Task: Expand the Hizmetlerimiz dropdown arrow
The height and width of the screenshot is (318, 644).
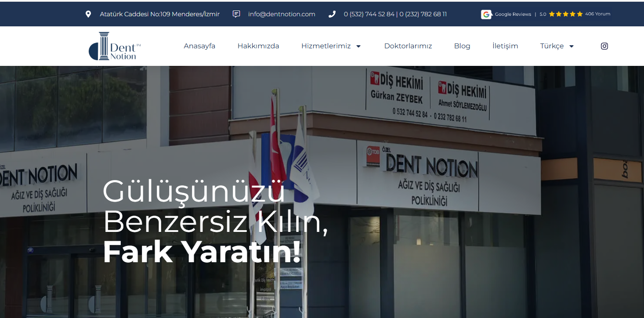Action: pyautogui.click(x=358, y=46)
